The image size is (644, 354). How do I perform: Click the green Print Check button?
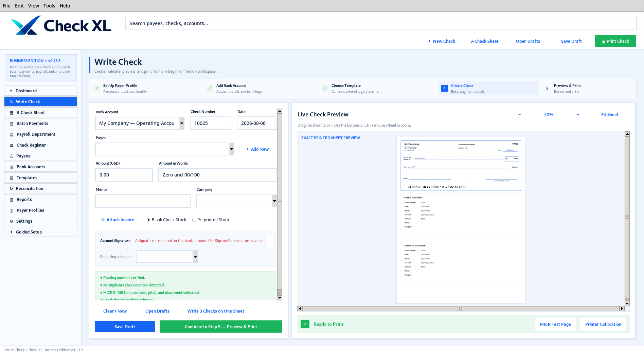[x=615, y=41]
